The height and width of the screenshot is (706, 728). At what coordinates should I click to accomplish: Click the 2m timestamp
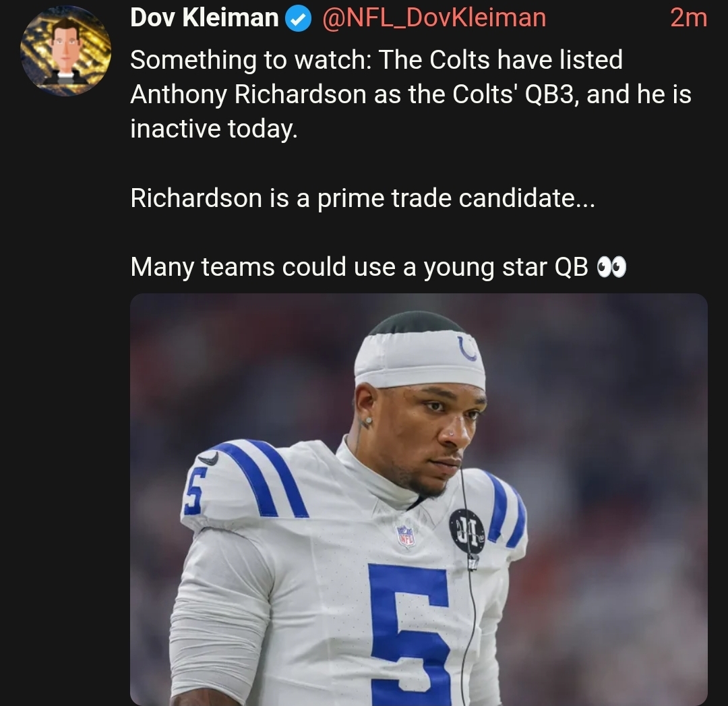[688, 18]
